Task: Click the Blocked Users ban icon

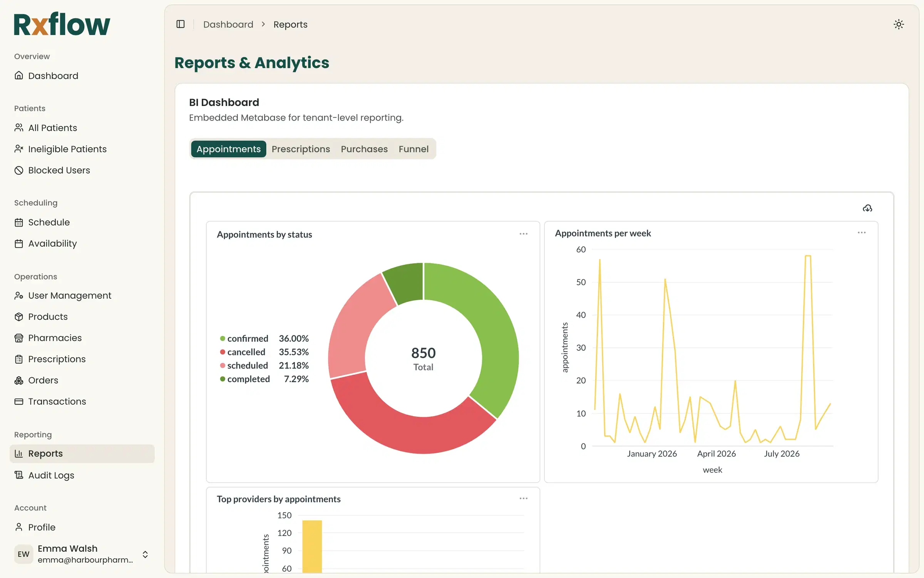Action: (x=19, y=170)
